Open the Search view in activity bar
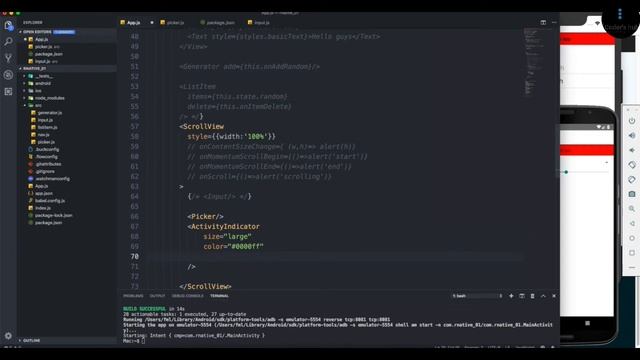Viewport: 640px width, 360px height. (x=8, y=42)
